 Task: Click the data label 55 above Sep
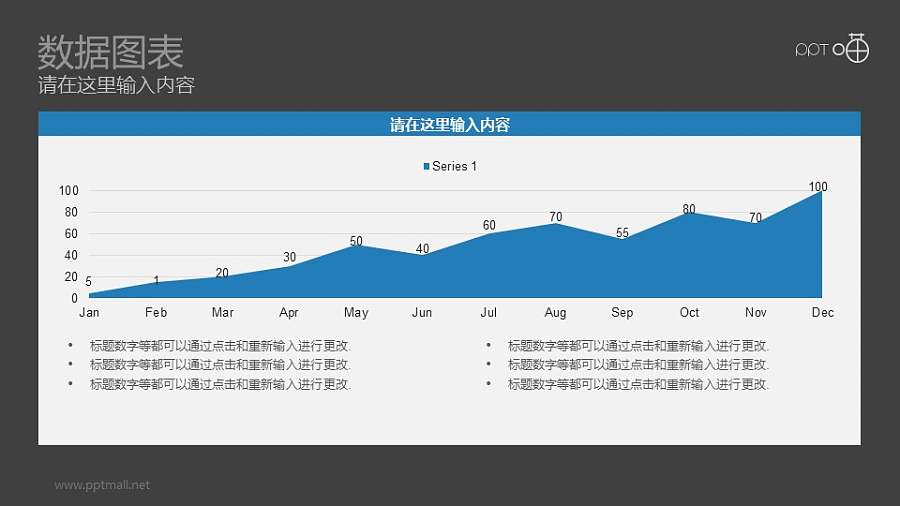tap(622, 232)
